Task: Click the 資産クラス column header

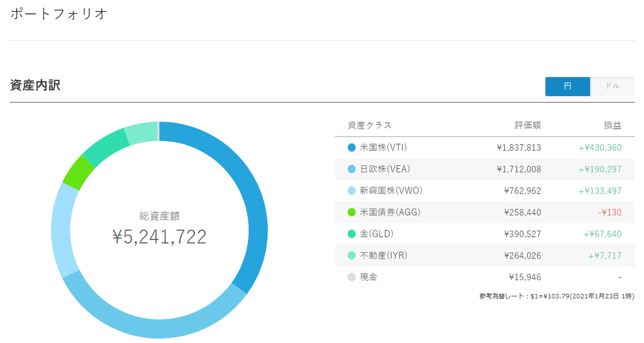Action: point(369,125)
